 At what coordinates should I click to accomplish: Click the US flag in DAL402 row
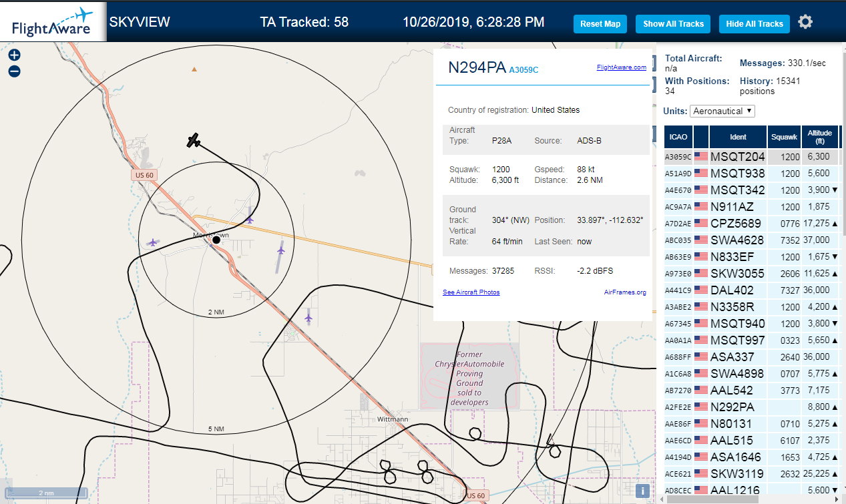click(x=701, y=290)
